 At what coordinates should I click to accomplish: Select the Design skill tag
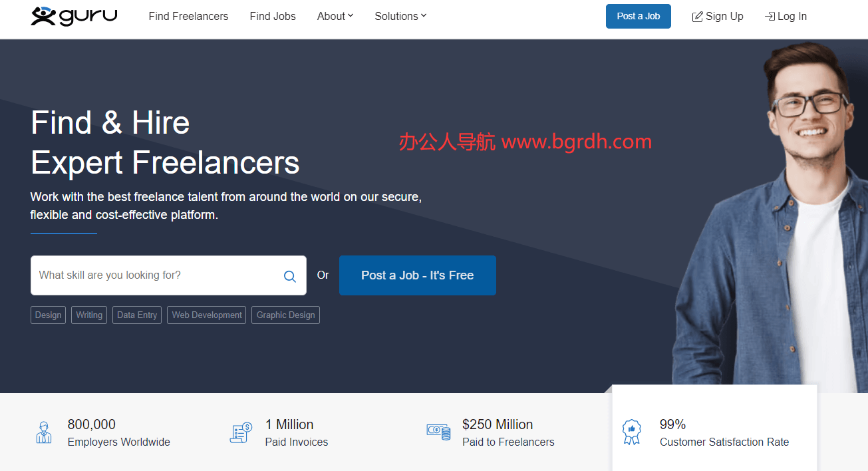coord(48,315)
